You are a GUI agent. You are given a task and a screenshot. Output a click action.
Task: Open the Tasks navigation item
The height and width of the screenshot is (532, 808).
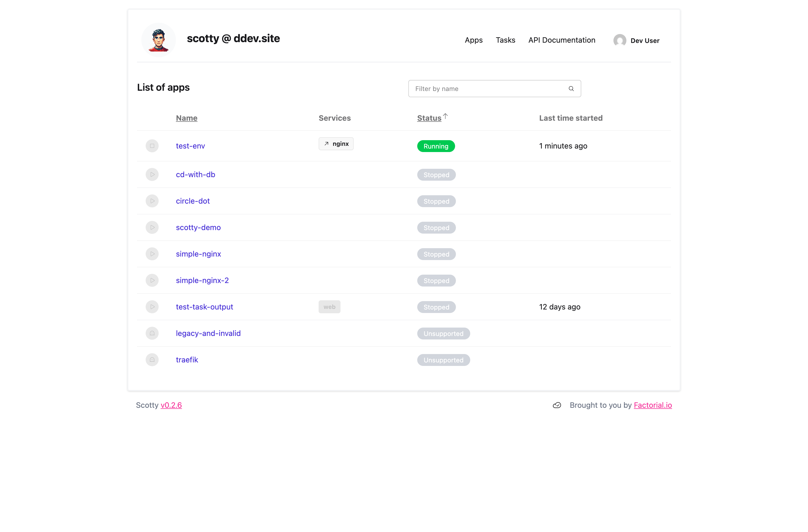point(506,40)
